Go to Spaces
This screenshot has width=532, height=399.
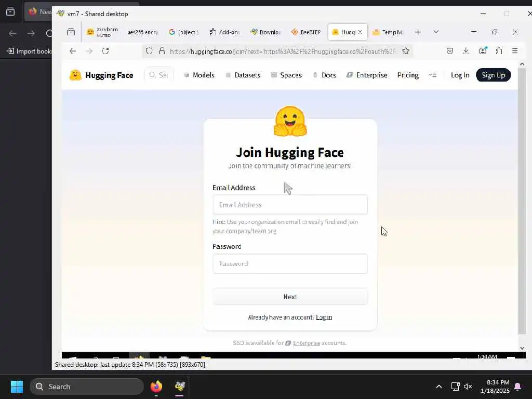tap(286, 75)
